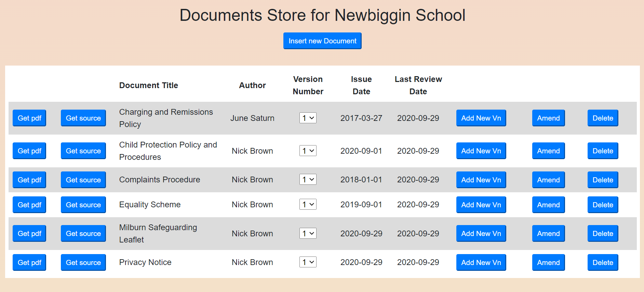The image size is (644, 292).
Task: Open version dropdown for Charging and Remissions Policy
Action: tap(308, 118)
